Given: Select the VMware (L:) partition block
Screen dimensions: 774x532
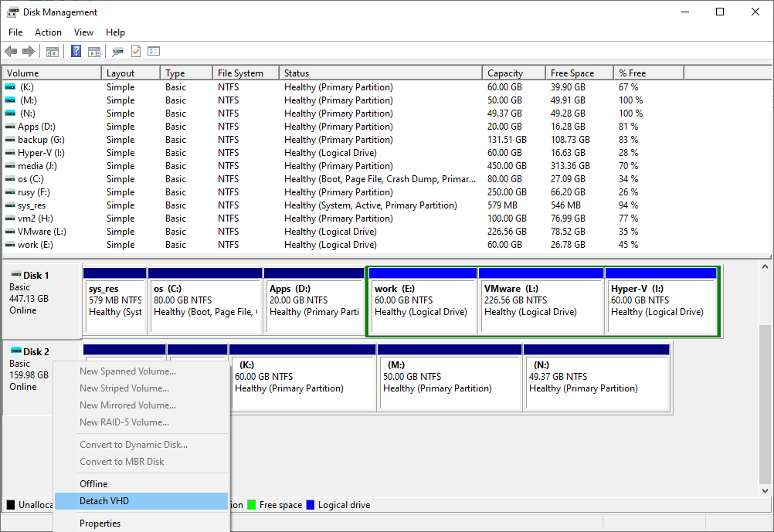Looking at the screenshot, I should pos(541,306).
